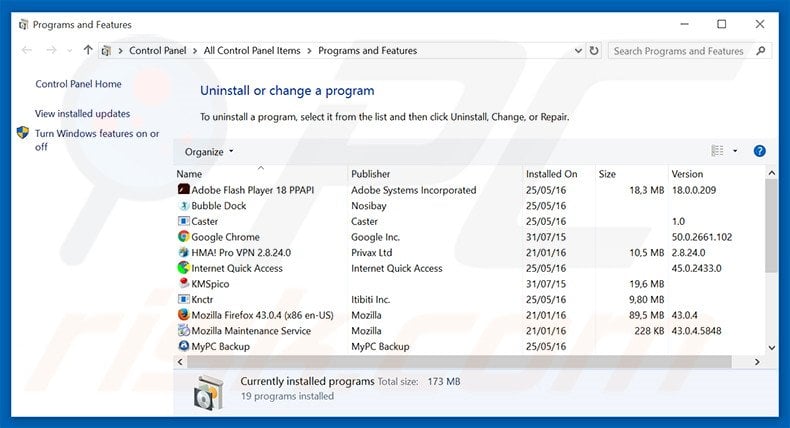Expand the view options dropdown arrow

pyautogui.click(x=735, y=151)
